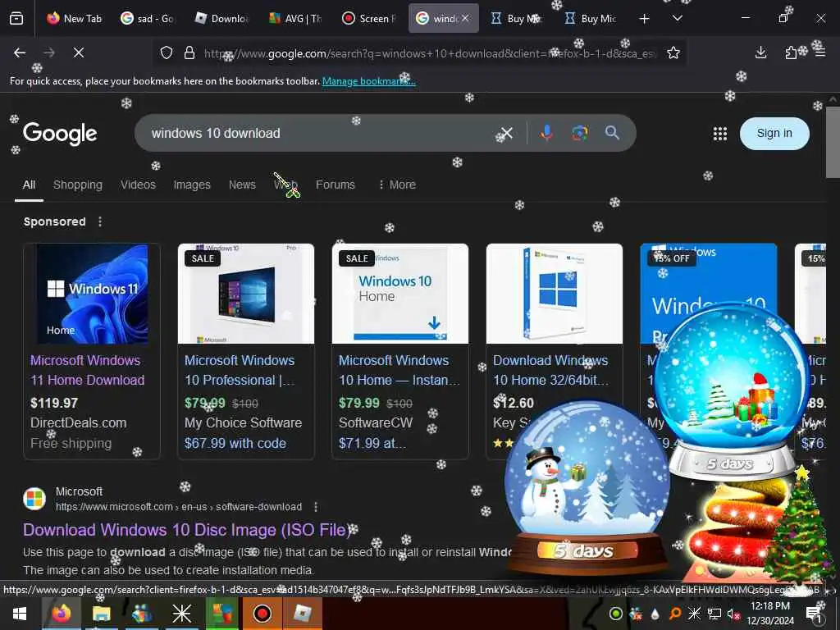Expand the More search filters menu
Screen dimensions: 840x630
pos(397,185)
